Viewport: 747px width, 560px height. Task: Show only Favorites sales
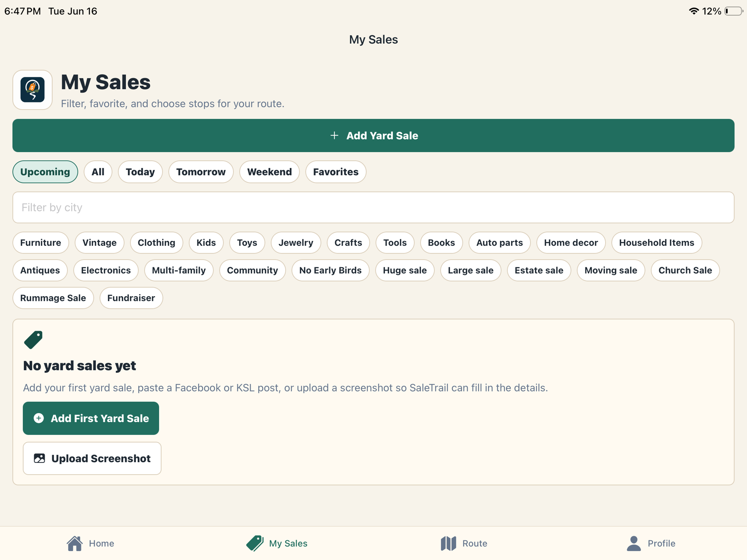(336, 171)
